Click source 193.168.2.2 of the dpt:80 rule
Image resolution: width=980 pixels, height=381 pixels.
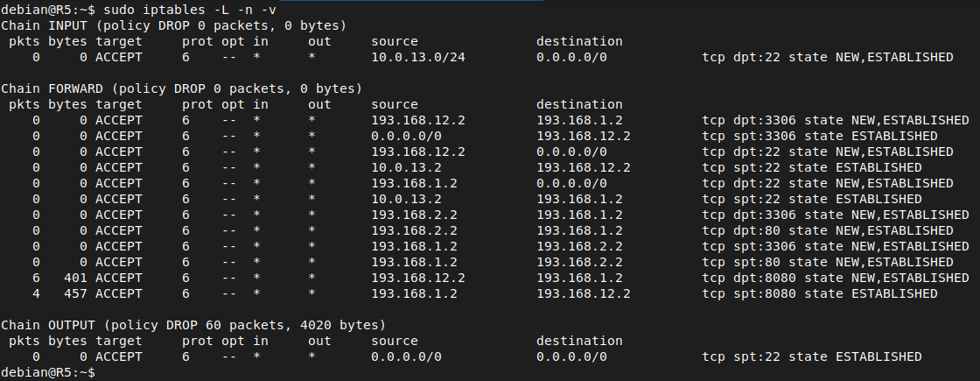click(x=415, y=230)
